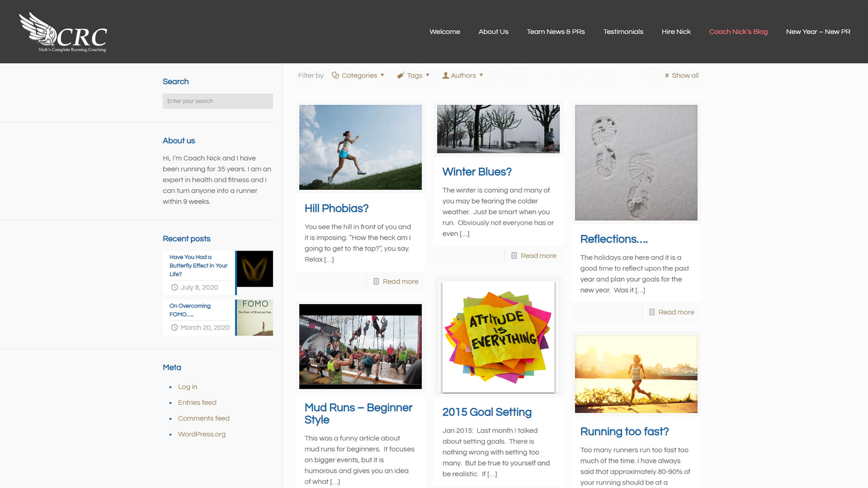
Task: Open the Attitude is Everything sticky-note image
Action: (498, 336)
